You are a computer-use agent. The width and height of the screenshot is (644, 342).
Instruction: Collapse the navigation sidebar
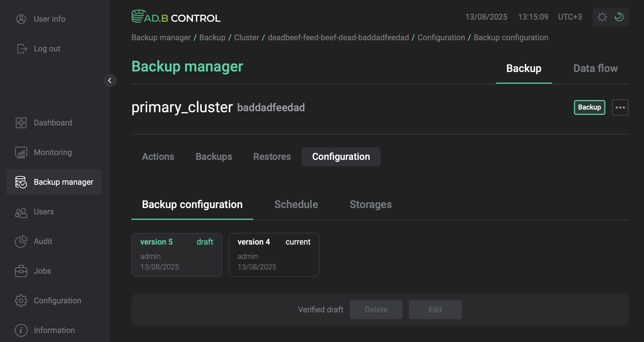coord(110,81)
